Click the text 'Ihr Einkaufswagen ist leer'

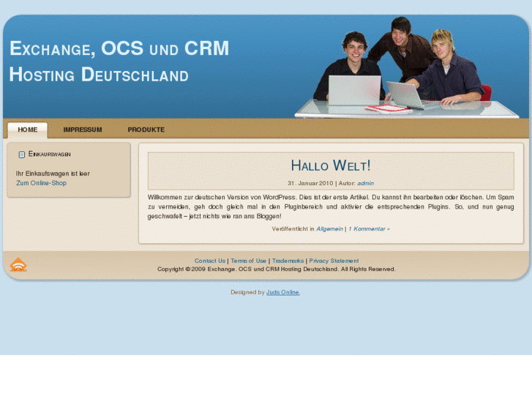coord(53,174)
